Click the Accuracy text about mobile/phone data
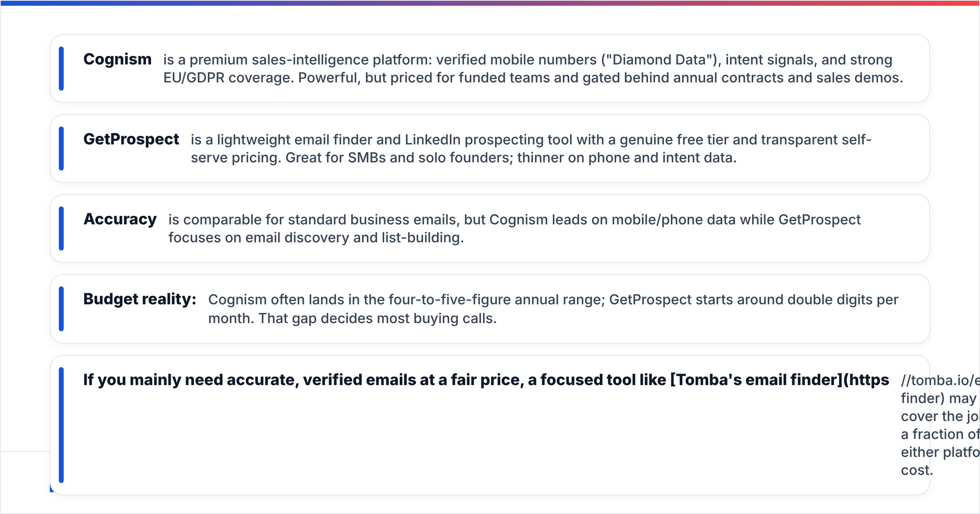This screenshot has width=980, height=514. coord(514,228)
